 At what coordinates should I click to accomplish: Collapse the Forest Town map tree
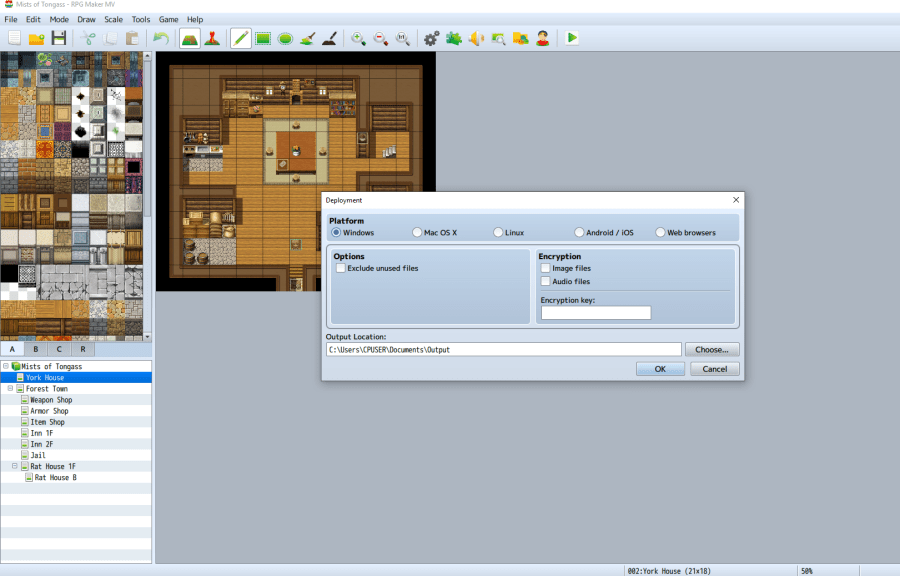10,388
